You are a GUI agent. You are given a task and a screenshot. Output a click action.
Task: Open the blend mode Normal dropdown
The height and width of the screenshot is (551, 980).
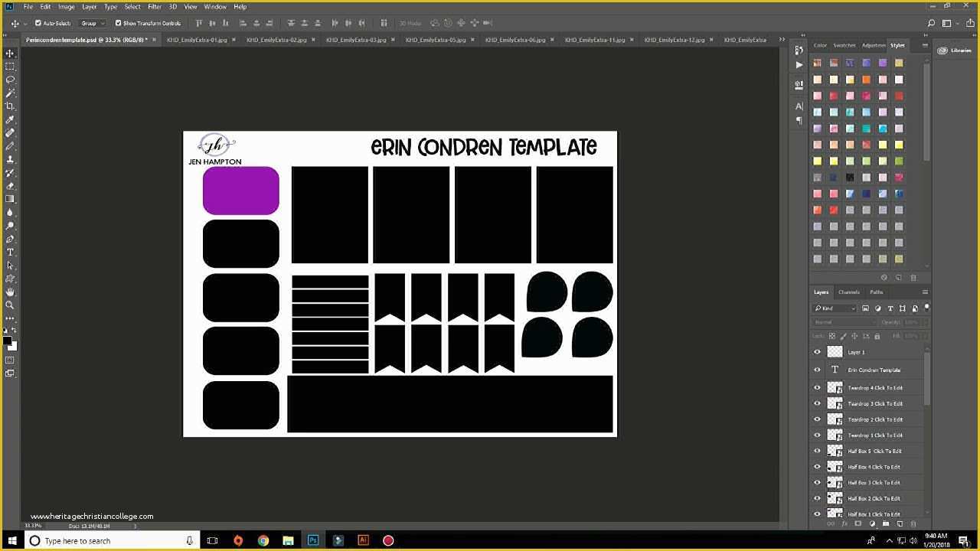pos(844,322)
